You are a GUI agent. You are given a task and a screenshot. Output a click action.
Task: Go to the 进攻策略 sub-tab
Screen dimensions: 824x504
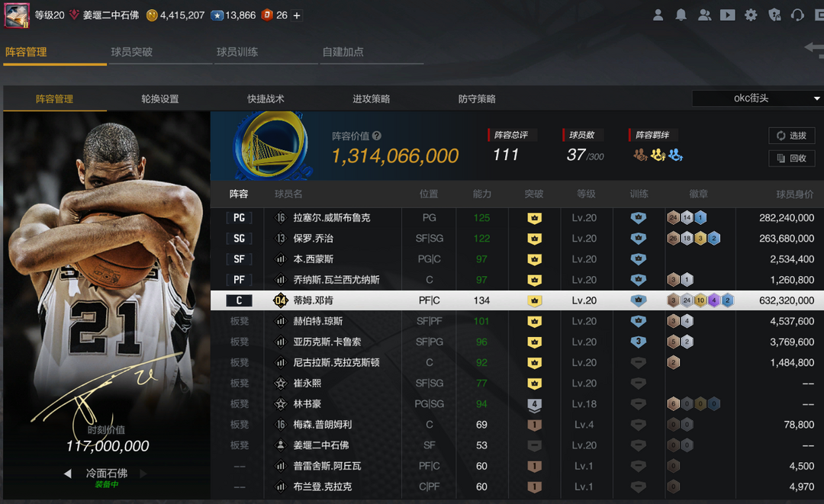click(371, 99)
